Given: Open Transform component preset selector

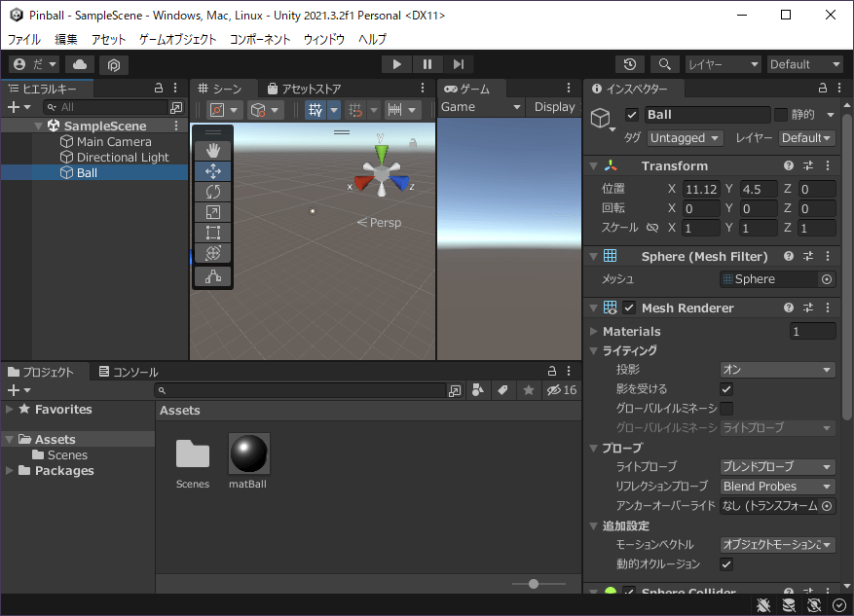Looking at the screenshot, I should [x=808, y=166].
